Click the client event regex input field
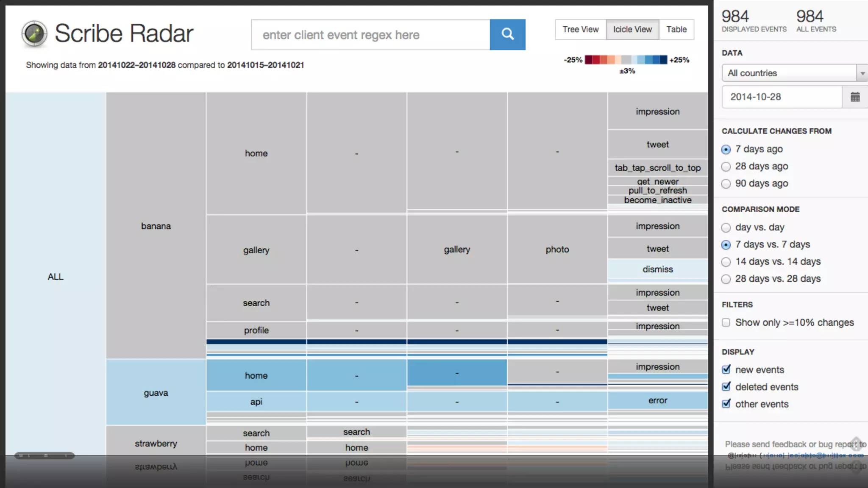This screenshot has height=488, width=868. (x=370, y=35)
